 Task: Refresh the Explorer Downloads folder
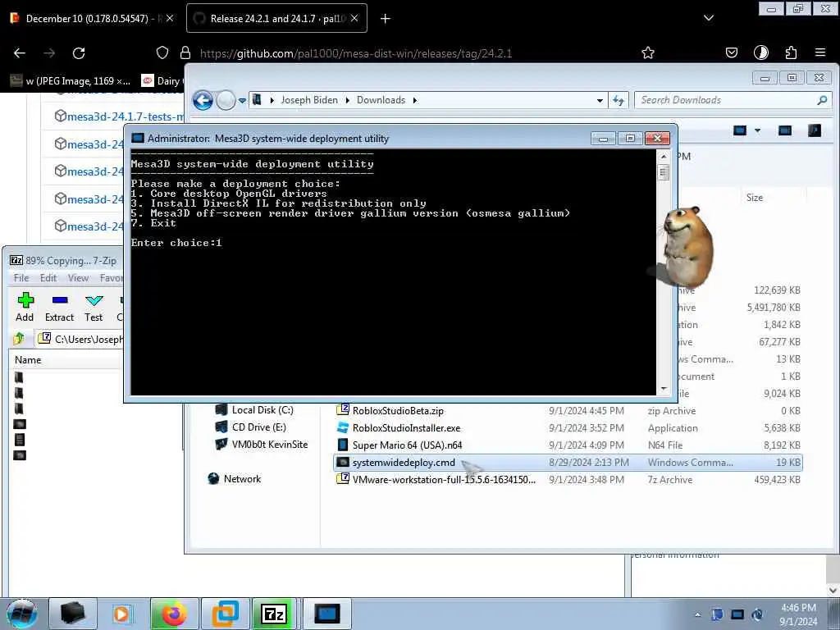click(619, 100)
